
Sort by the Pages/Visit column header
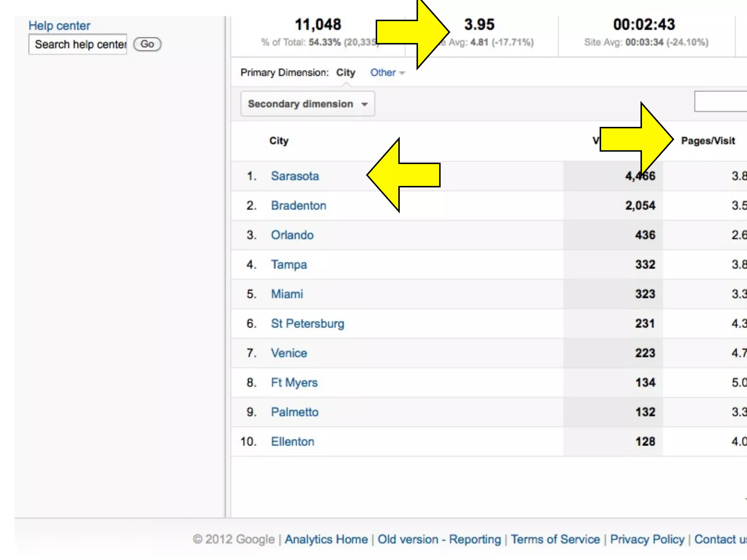coord(708,141)
